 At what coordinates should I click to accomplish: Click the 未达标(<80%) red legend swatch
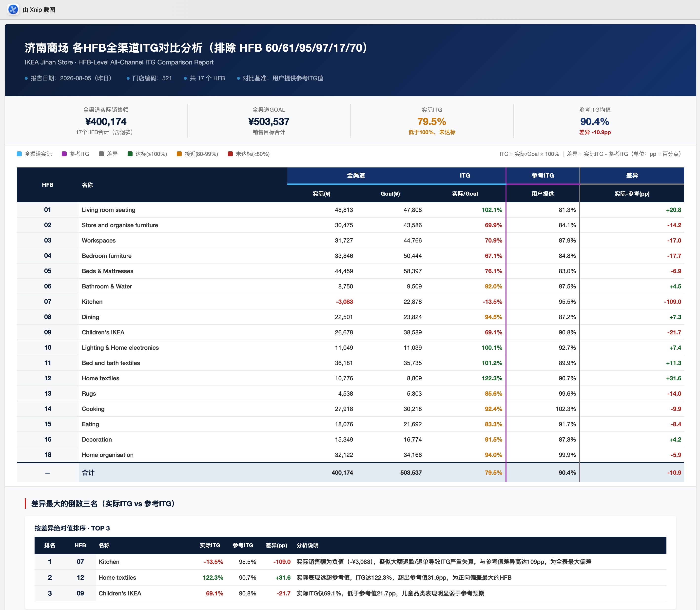(230, 154)
